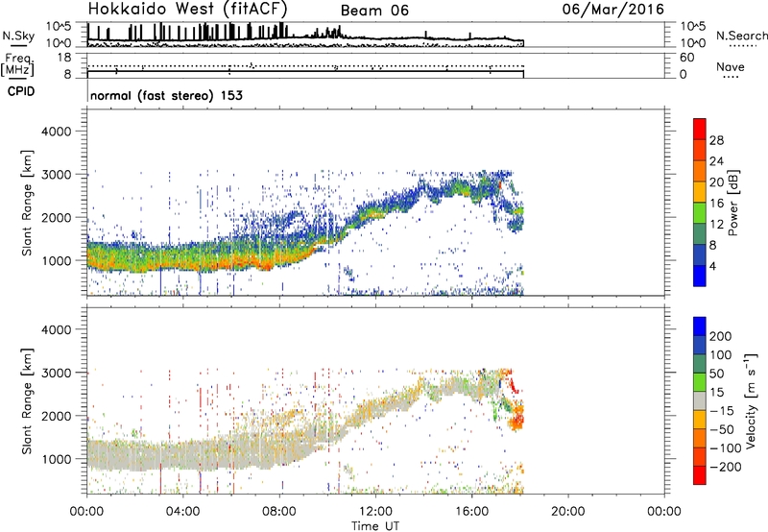Screen dimensions: 768x532
Task: Click the '50' value on Velocity colorbar
Action: pos(716,374)
